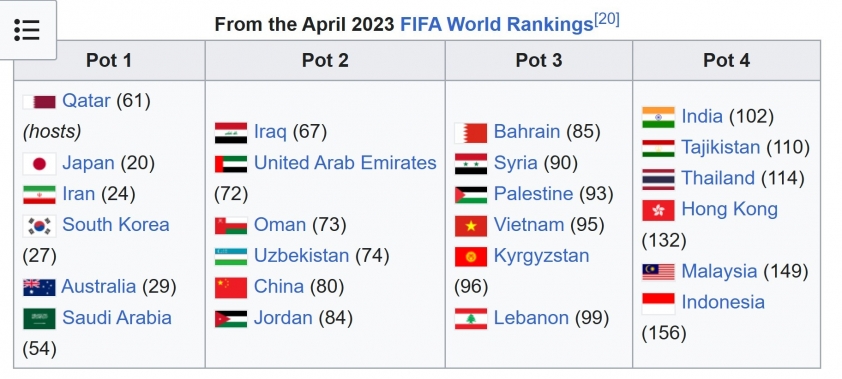Open the Jordan team link
Viewport: 842px width, 379px height.
[283, 318]
